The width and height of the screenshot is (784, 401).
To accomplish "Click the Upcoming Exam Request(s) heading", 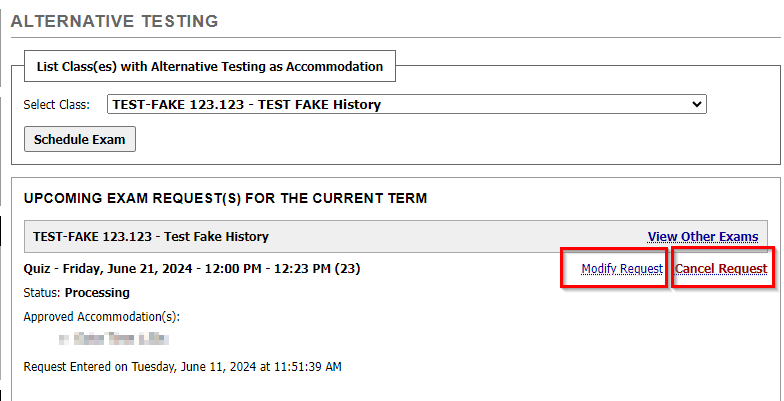I will pos(225,198).
